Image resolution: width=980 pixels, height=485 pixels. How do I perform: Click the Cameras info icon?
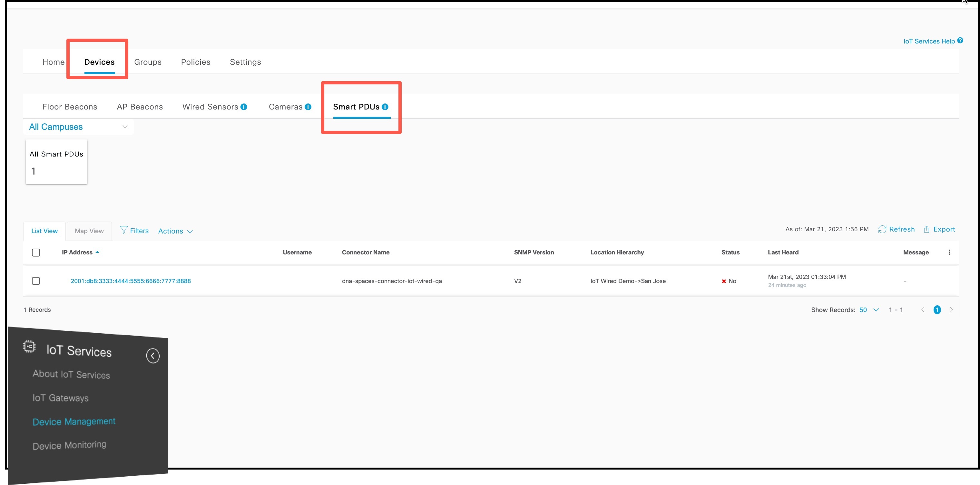click(308, 107)
